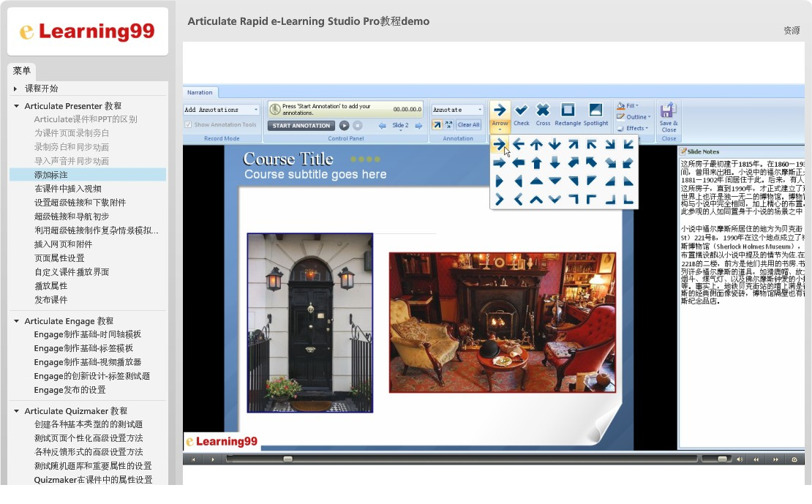Open the Slide 2 selector dropdown
812x504 pixels.
[400, 126]
